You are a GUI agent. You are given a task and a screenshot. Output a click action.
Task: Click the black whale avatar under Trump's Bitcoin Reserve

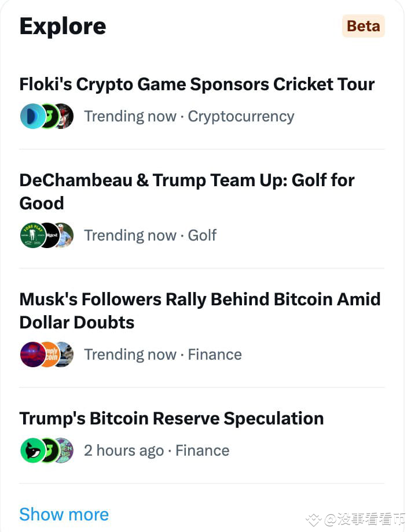[33, 450]
